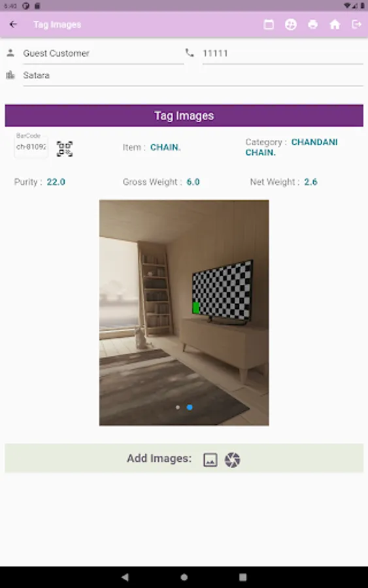Click the Guest Customer name field

tap(103, 54)
